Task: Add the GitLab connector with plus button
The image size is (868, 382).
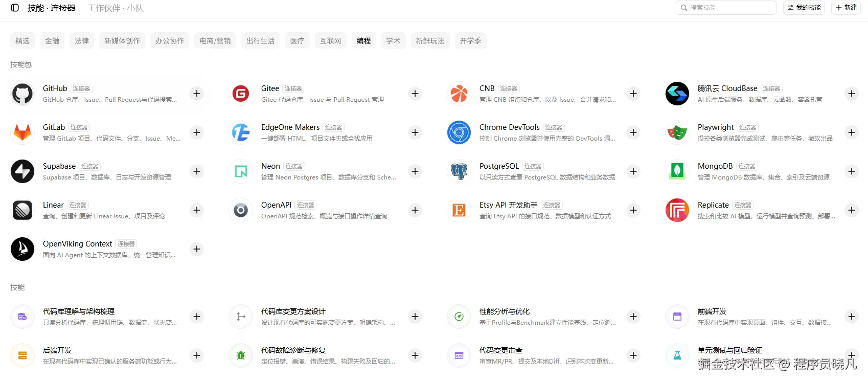Action: pyautogui.click(x=197, y=132)
